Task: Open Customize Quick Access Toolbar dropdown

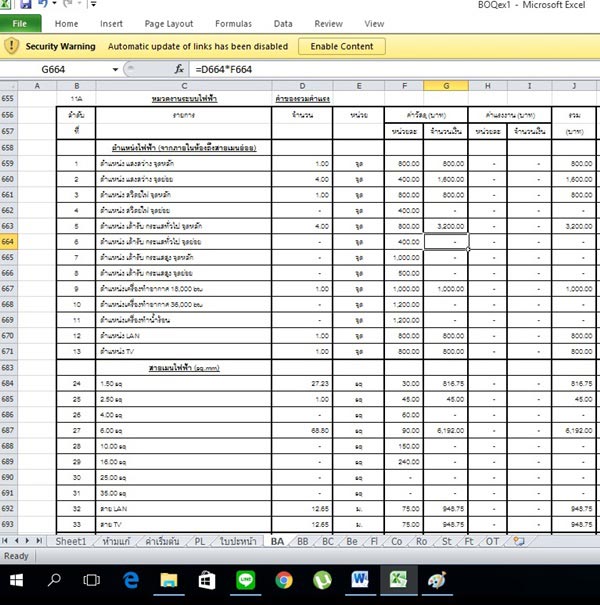Action: point(93,4)
